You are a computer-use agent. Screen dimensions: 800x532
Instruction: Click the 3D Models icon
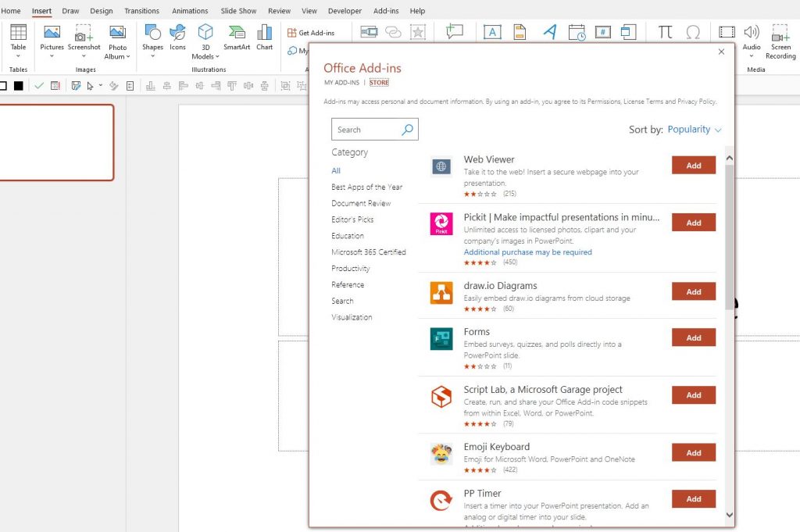click(205, 32)
